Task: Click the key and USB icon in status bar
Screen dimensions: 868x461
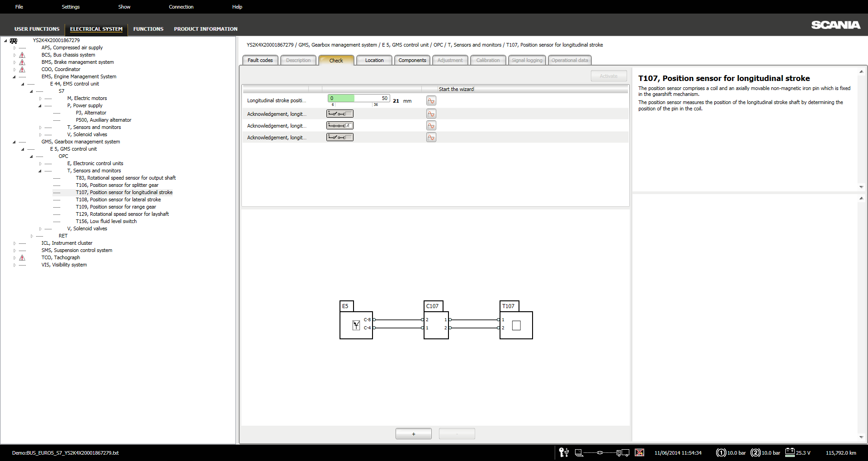Action: (x=564, y=452)
